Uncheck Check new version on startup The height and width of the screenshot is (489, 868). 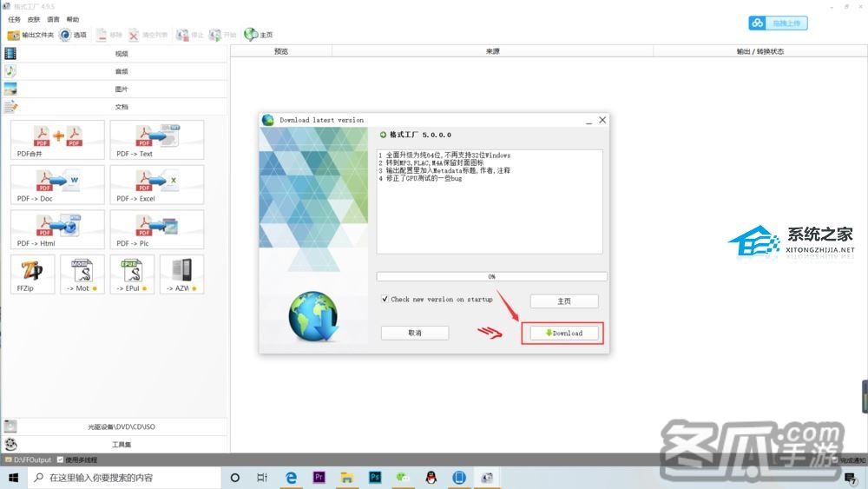(x=385, y=300)
